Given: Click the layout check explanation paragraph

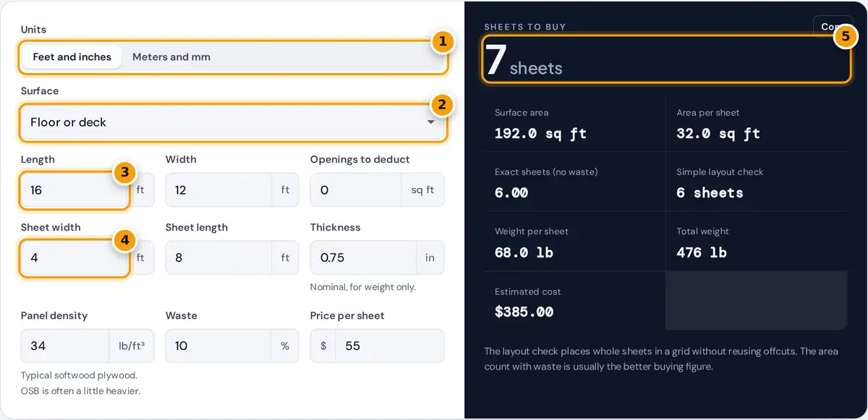Looking at the screenshot, I should pyautogui.click(x=661, y=359).
